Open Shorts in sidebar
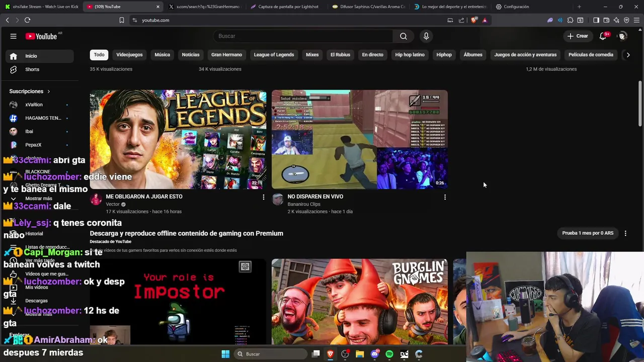Viewport: 644px width, 362px height. tap(40, 69)
